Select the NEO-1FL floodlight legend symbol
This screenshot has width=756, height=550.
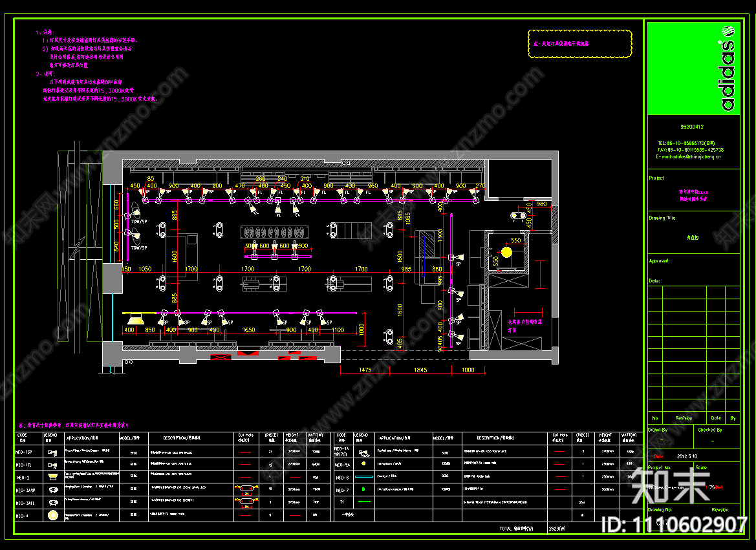pyautogui.click(x=52, y=465)
